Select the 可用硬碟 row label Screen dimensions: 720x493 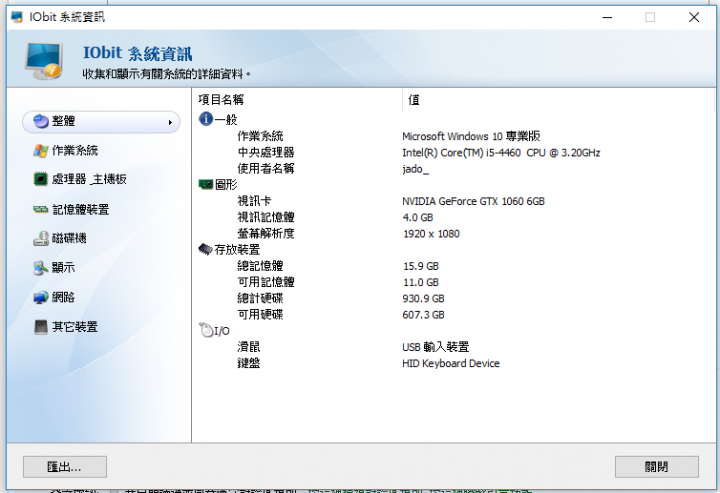click(260, 314)
